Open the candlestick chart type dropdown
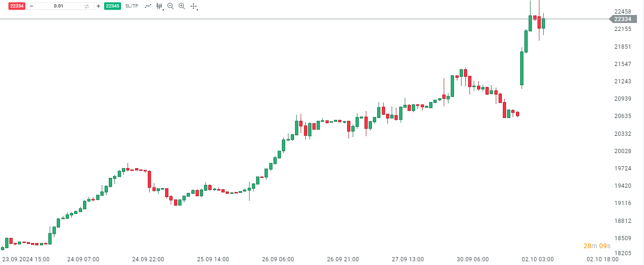 coord(159,6)
